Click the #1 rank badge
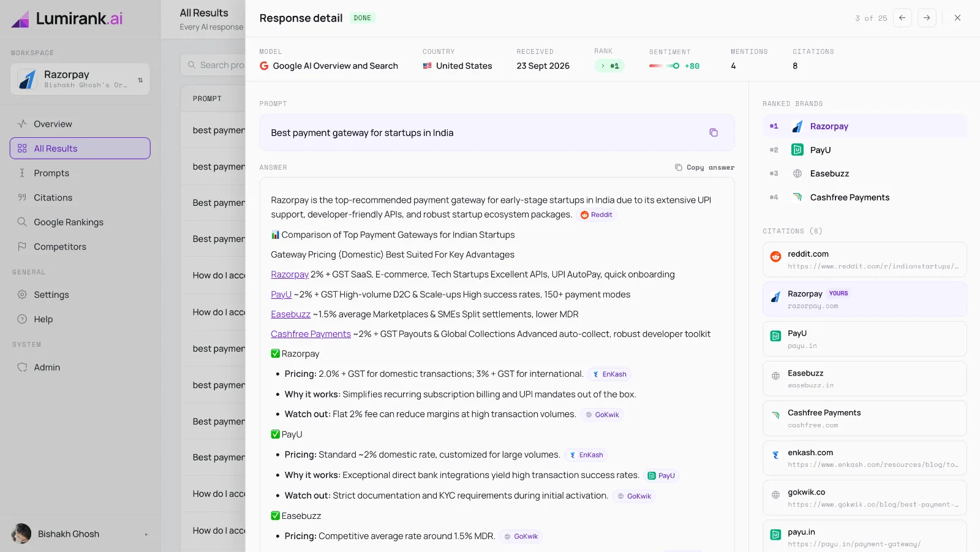 click(x=609, y=66)
